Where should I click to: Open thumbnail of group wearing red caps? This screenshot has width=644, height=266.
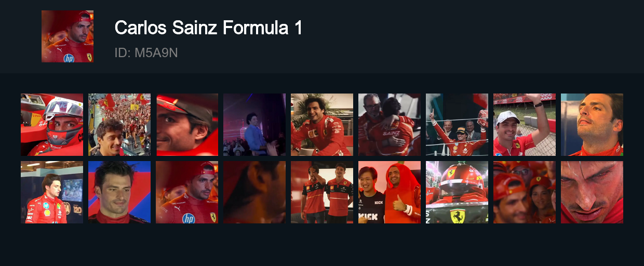click(525, 192)
